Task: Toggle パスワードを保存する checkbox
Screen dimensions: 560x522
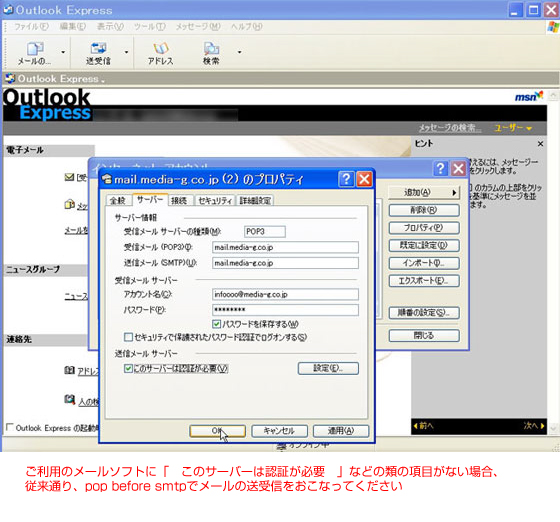Action: 216,324
